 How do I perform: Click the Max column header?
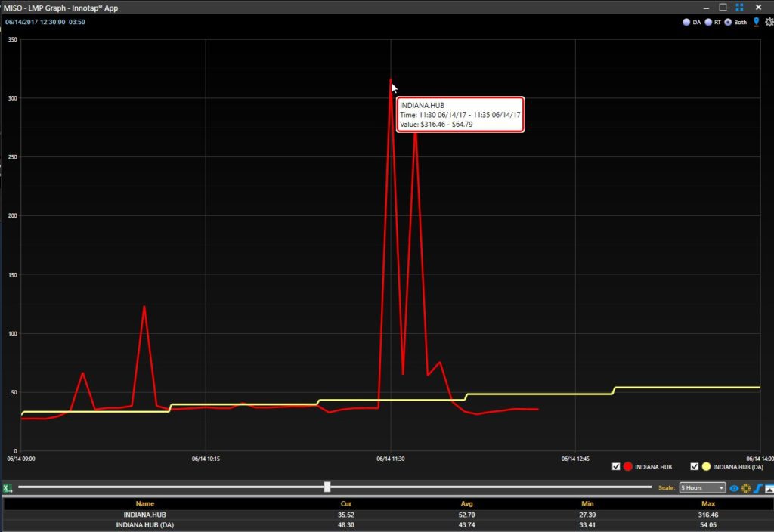(x=707, y=503)
